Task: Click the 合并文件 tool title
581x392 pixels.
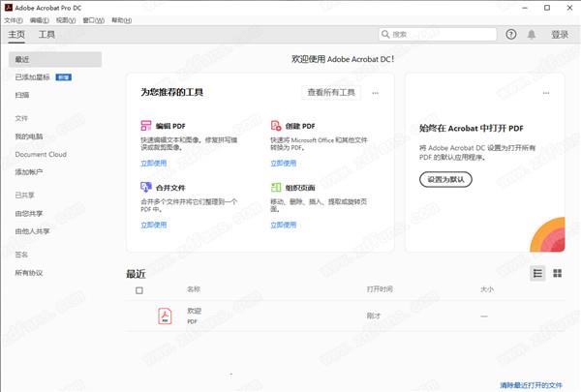Action: (170, 188)
